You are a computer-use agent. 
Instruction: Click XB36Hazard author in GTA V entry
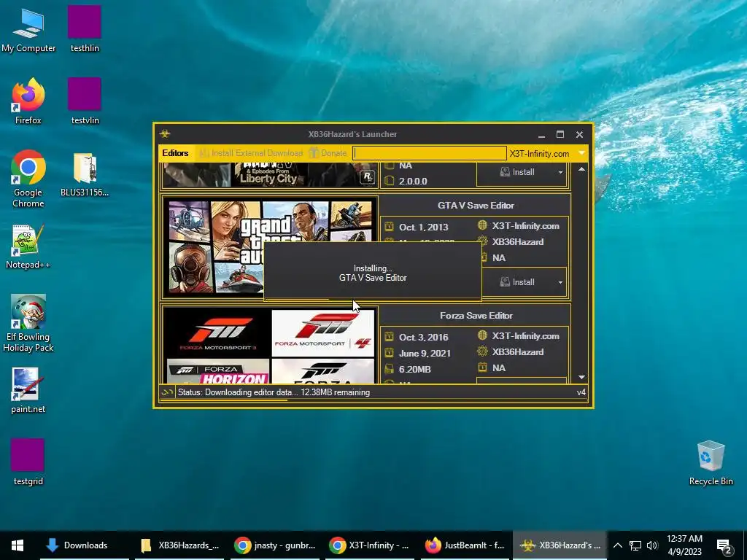click(x=517, y=242)
